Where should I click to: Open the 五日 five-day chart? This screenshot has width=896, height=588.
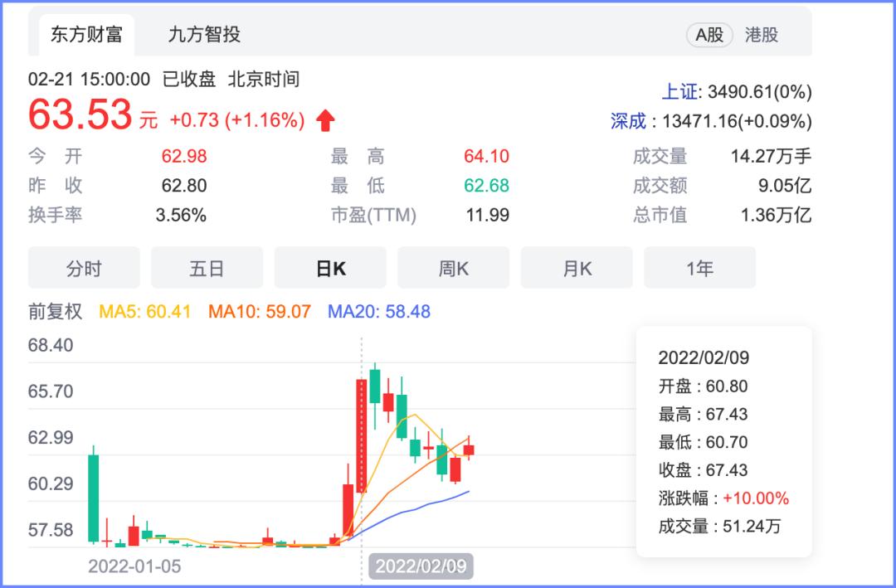pos(207,267)
